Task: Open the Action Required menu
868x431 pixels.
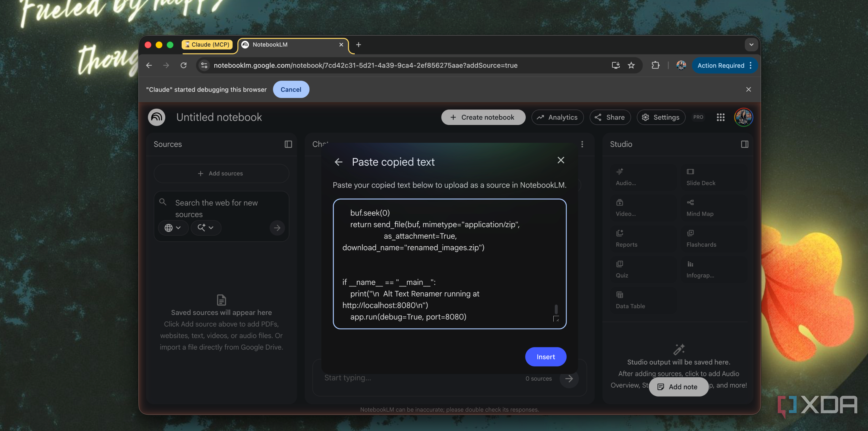Action: click(724, 65)
